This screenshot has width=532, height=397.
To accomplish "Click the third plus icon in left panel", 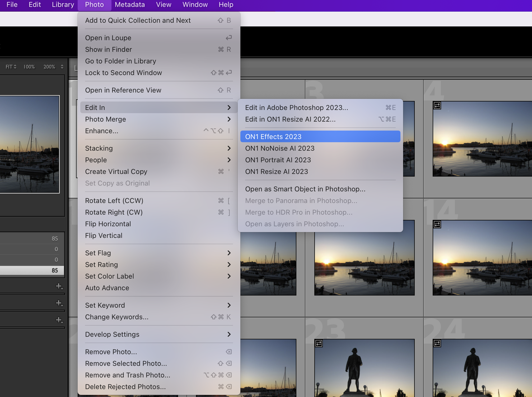I will tap(59, 320).
